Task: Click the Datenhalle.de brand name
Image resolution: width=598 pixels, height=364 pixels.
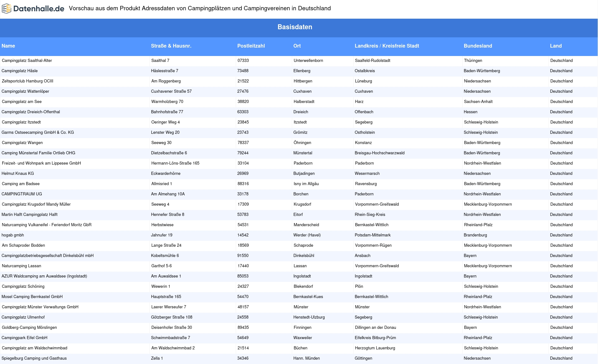Action: coord(39,9)
